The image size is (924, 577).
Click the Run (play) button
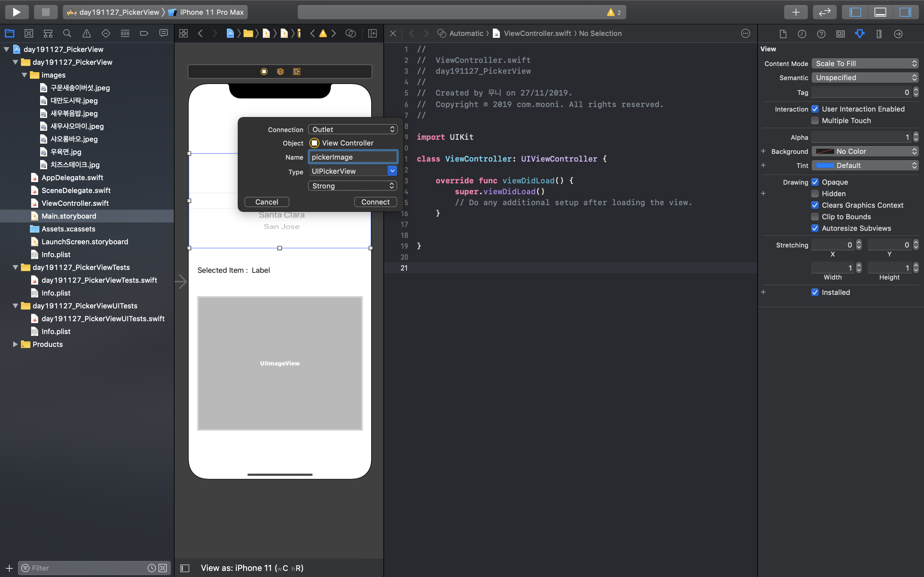click(x=16, y=12)
